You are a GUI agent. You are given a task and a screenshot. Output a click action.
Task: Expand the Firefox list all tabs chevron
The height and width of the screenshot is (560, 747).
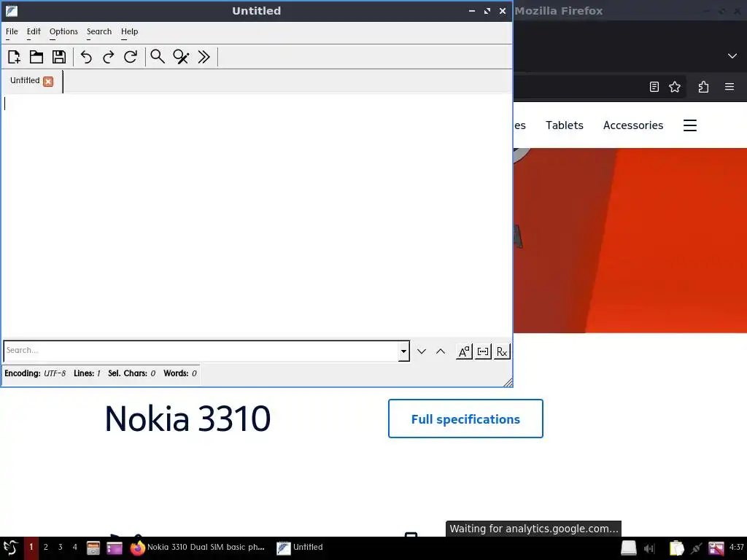732,55
